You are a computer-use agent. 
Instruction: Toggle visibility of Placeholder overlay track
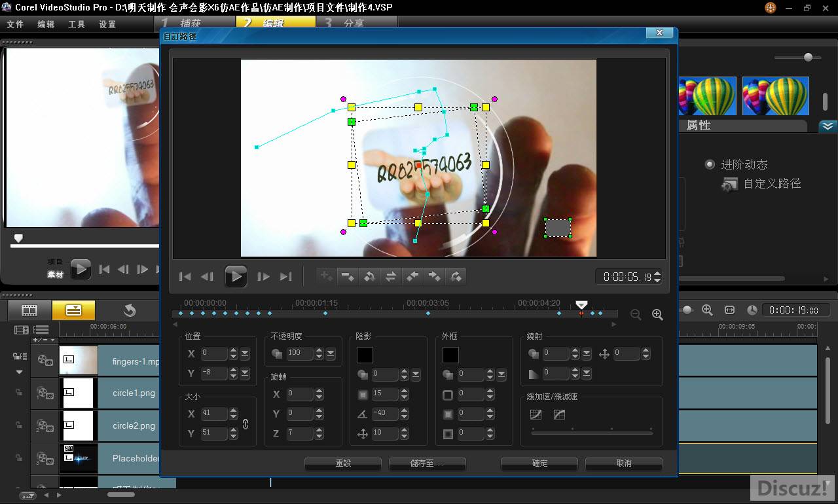click(x=45, y=458)
